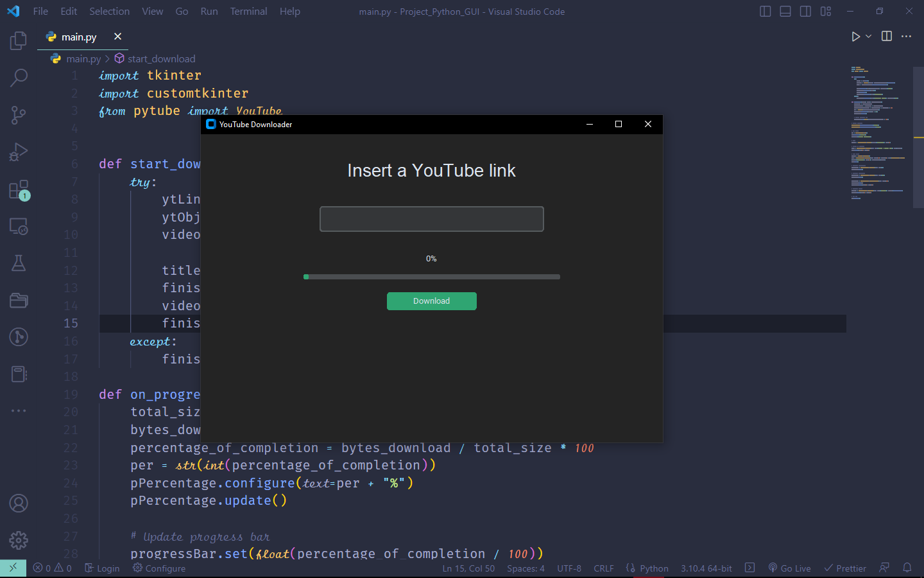Open the Edit menu
Image resolution: width=924 pixels, height=578 pixels.
coord(69,12)
